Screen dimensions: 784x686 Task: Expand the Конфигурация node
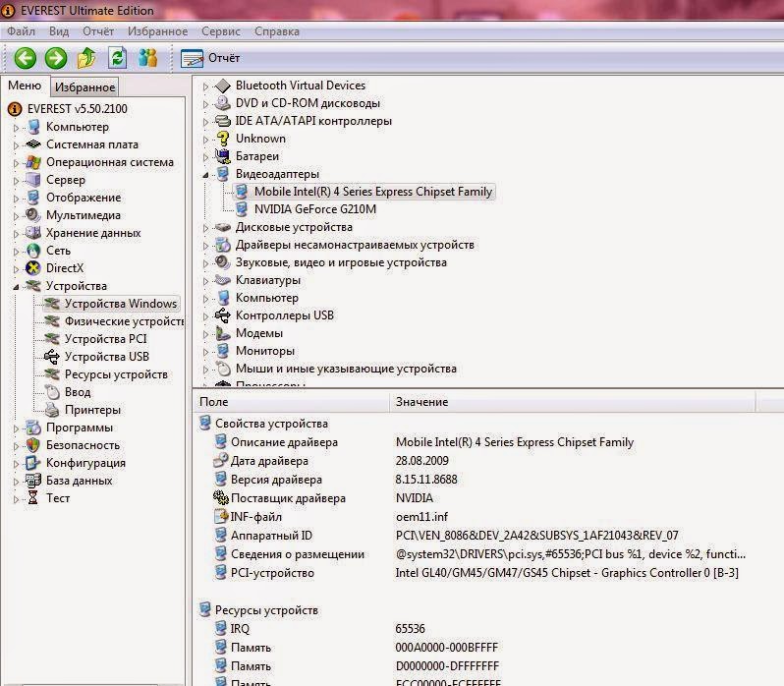click(16, 464)
